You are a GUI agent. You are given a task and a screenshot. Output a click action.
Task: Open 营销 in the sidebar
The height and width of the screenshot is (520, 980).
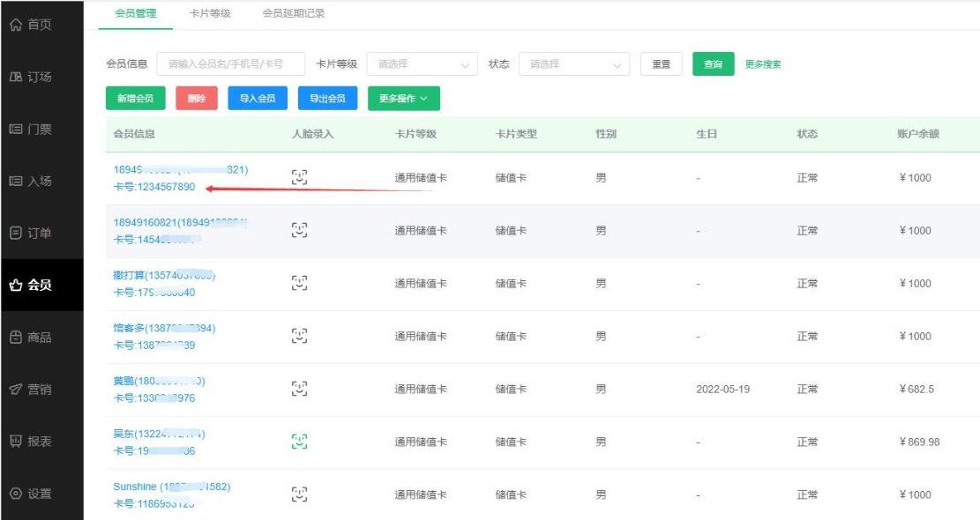point(31,390)
